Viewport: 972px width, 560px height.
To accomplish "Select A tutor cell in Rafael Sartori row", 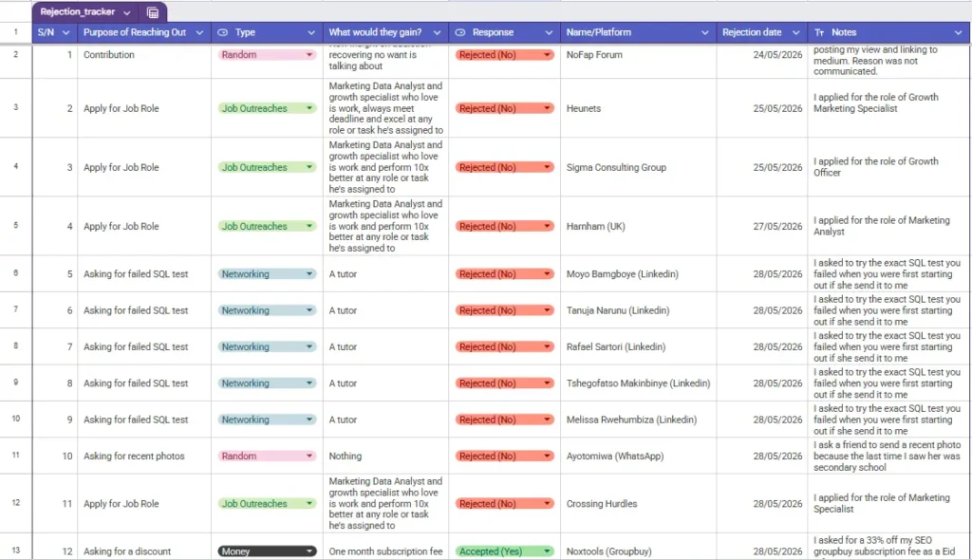I will [385, 347].
